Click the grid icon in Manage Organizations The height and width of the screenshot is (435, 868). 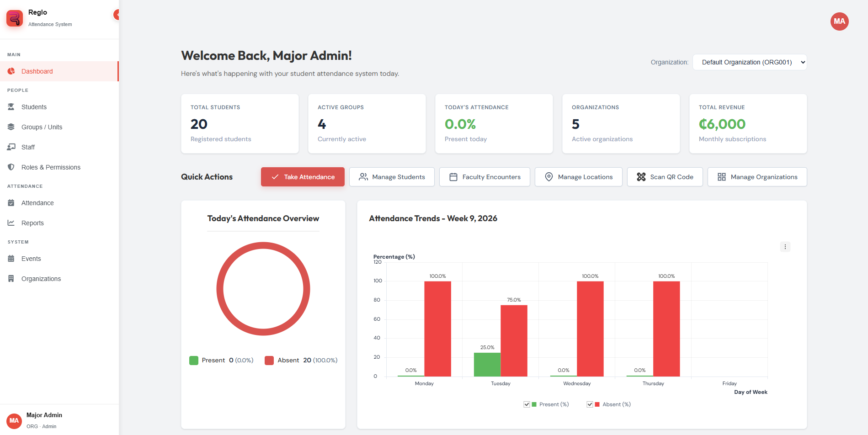tap(722, 177)
